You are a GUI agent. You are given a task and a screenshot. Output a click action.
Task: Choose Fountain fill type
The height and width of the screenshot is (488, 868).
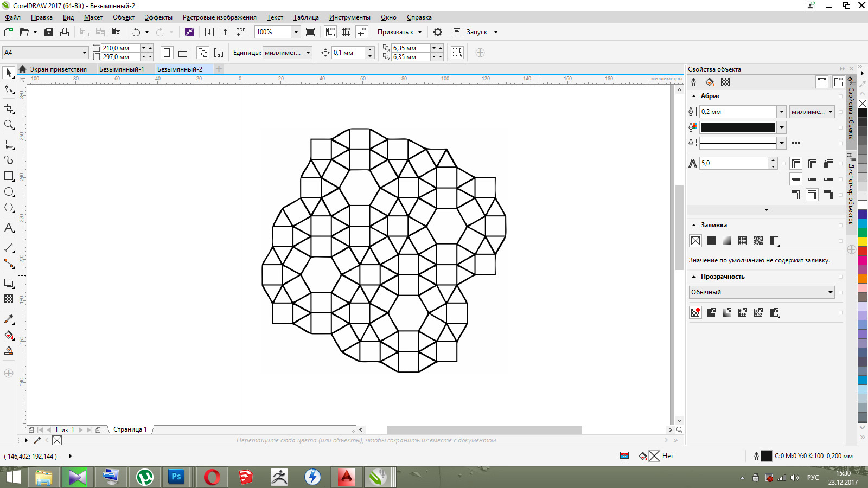(x=727, y=241)
